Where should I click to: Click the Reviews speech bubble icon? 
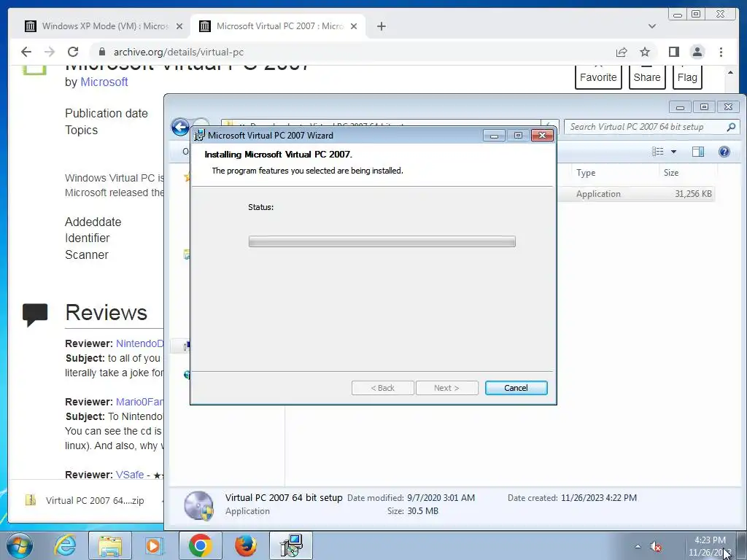tap(35, 314)
